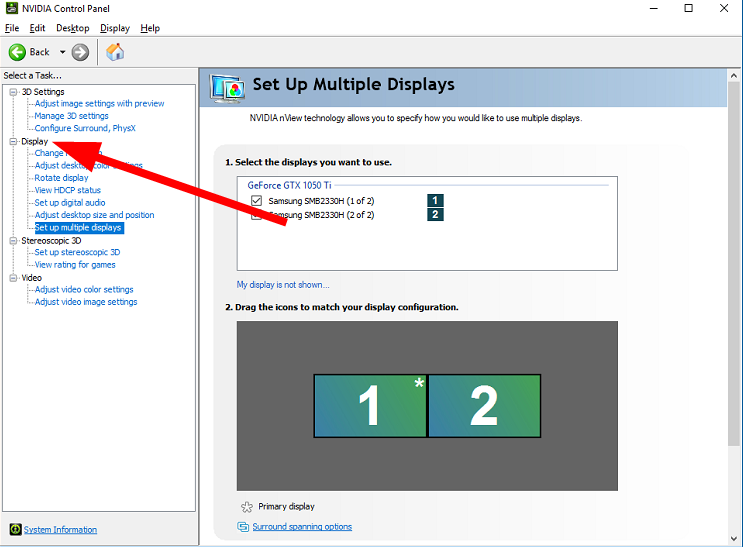This screenshot has height=547, width=743.
Task: Open Adjust desktop size and position
Action: pos(94,215)
